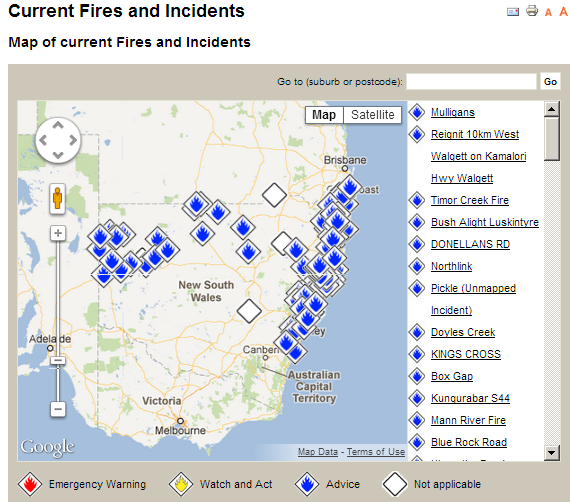The image size is (570, 502).
Task: Pan the map up with the top arrow
Action: [x=58, y=126]
